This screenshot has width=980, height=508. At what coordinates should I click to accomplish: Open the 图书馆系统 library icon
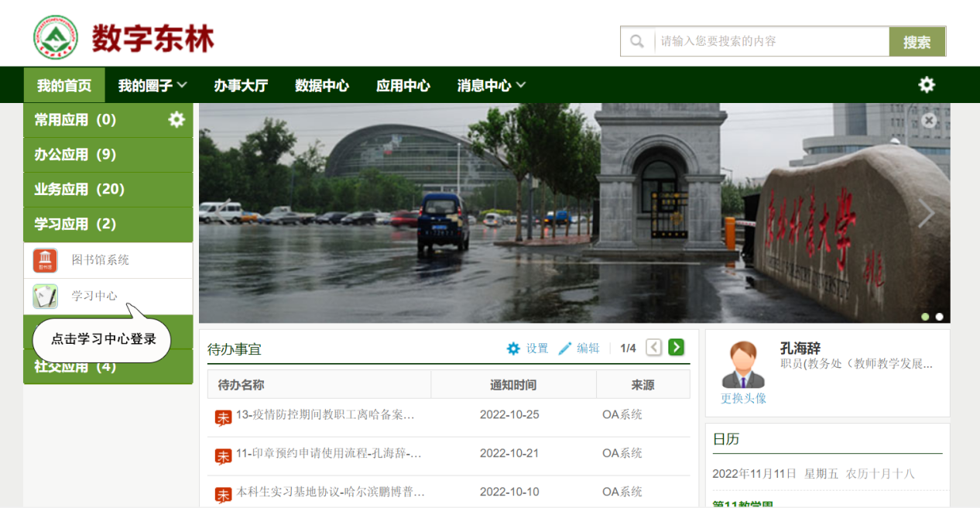click(x=45, y=260)
